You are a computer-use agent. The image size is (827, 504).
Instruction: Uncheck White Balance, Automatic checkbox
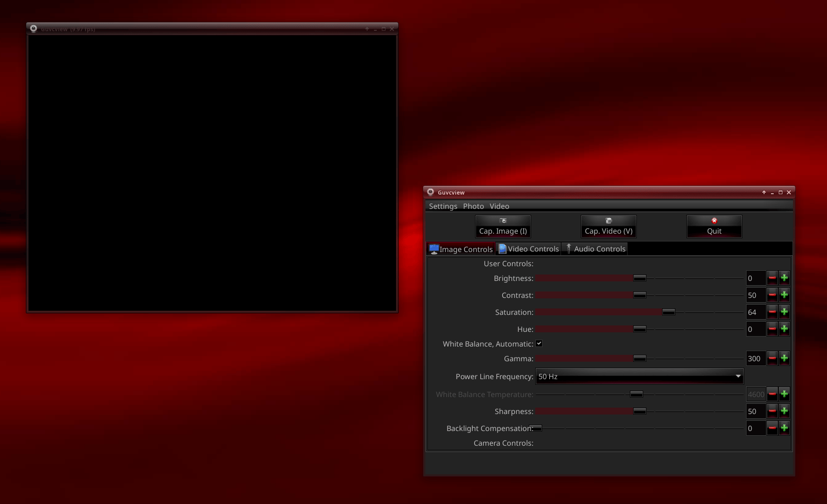539,343
